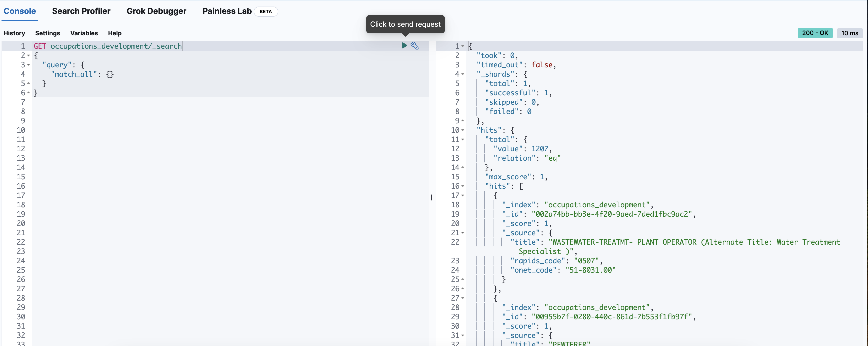The image size is (868, 346).
Task: Toggle the fold arrow at output line 14
Action: tap(463, 168)
